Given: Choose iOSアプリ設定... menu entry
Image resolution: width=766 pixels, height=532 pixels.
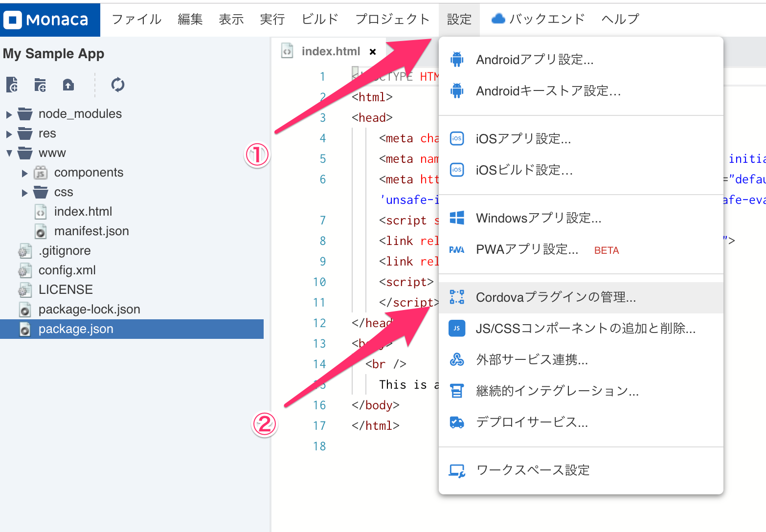Looking at the screenshot, I should tap(581, 138).
